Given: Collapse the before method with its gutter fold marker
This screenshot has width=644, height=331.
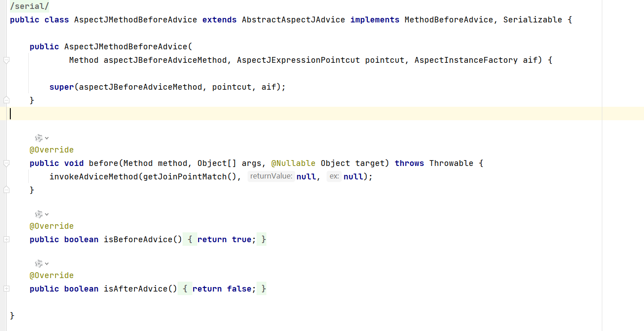Looking at the screenshot, I should [x=6, y=163].
